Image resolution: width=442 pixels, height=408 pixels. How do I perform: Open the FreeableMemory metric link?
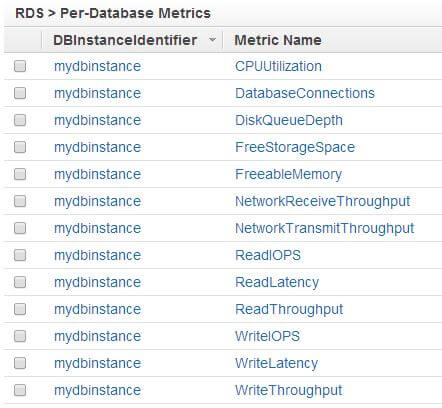pos(289,174)
